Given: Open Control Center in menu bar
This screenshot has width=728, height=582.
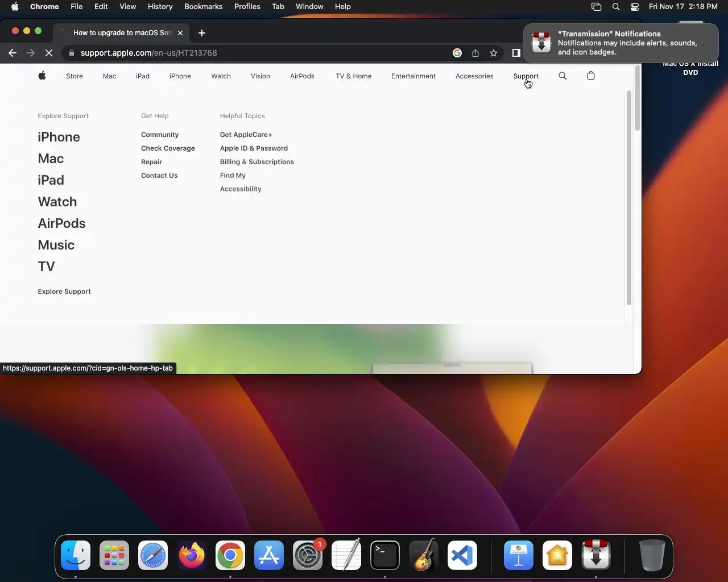Looking at the screenshot, I should coord(635,7).
